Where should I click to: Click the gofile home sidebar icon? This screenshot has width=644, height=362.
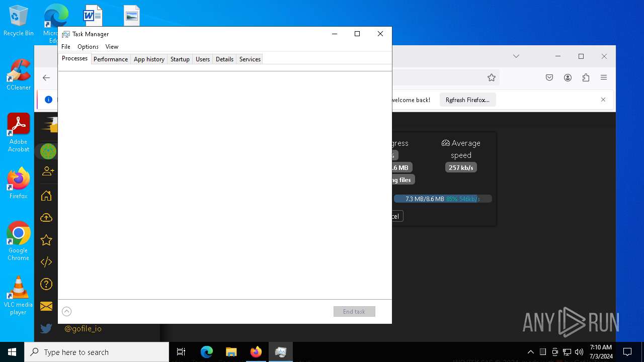[x=46, y=196]
